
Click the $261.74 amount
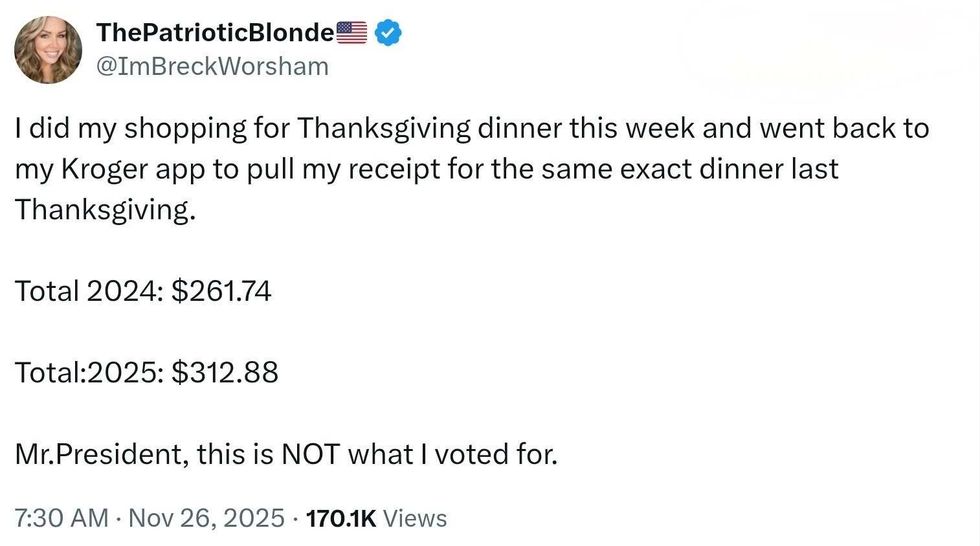pyautogui.click(x=221, y=291)
